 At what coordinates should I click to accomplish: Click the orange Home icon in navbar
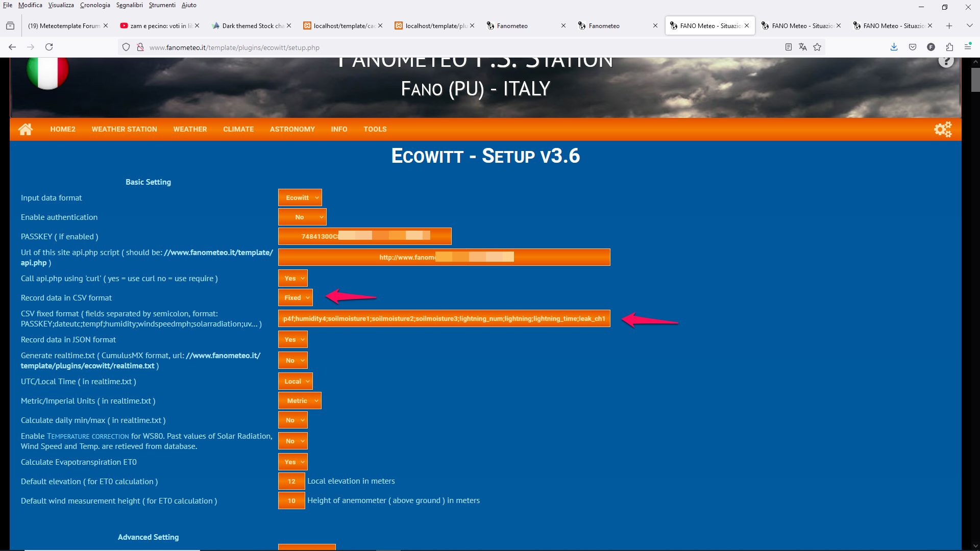(26, 129)
